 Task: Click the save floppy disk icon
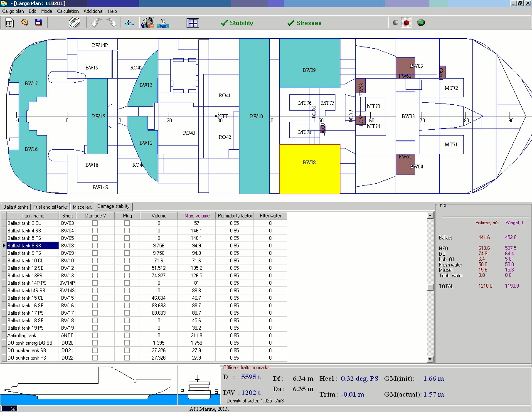pyautogui.click(x=39, y=23)
